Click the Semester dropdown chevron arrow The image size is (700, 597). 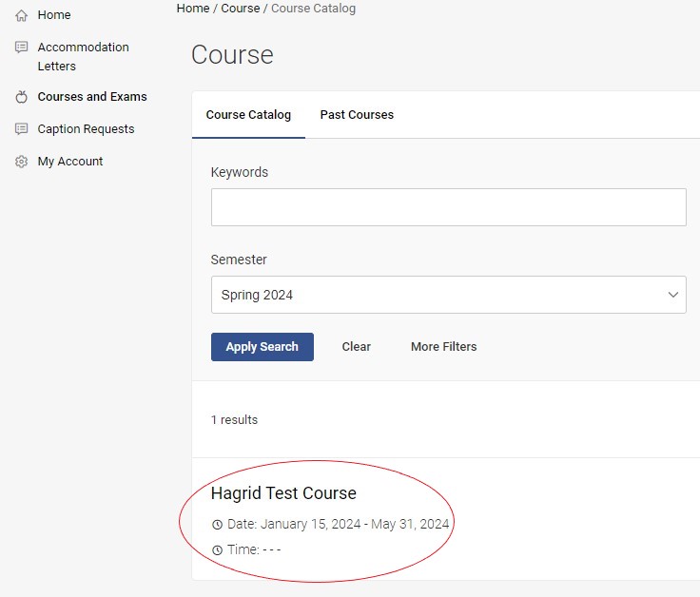673,295
